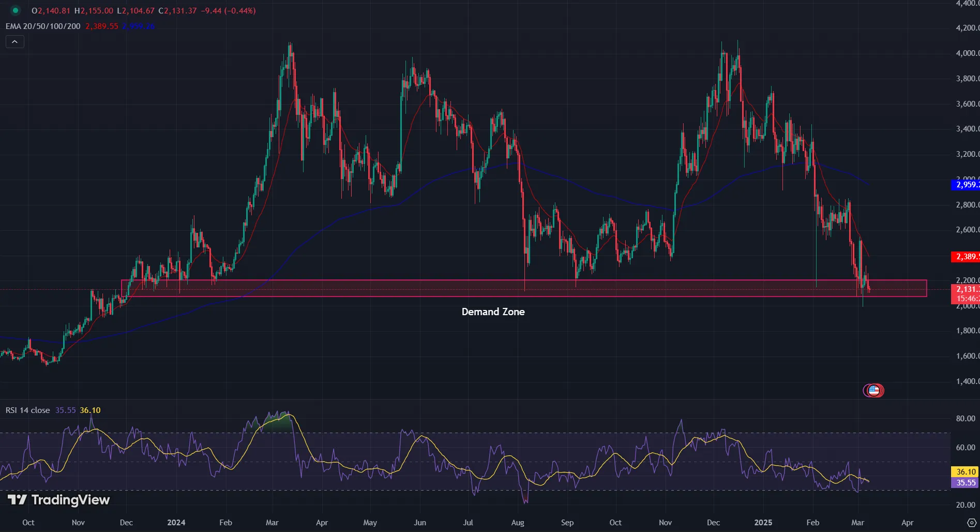The height and width of the screenshot is (532, 980).
Task: Click Mar on the time axis
Action: click(x=858, y=523)
